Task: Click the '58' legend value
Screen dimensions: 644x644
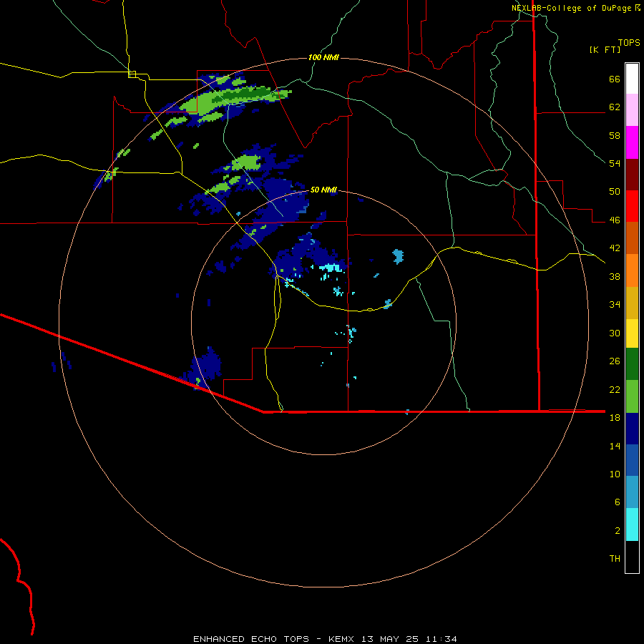Action: (x=615, y=135)
